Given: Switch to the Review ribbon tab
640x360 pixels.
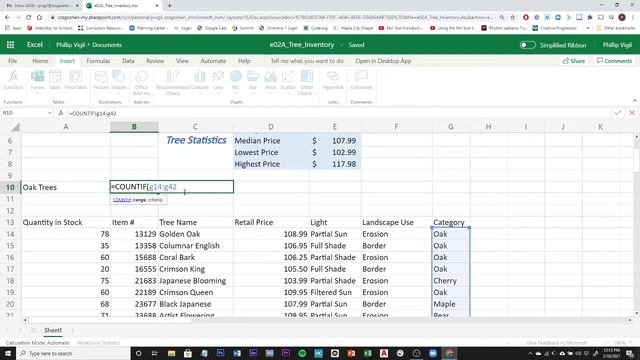Looking at the screenshot, I should pos(155,61).
